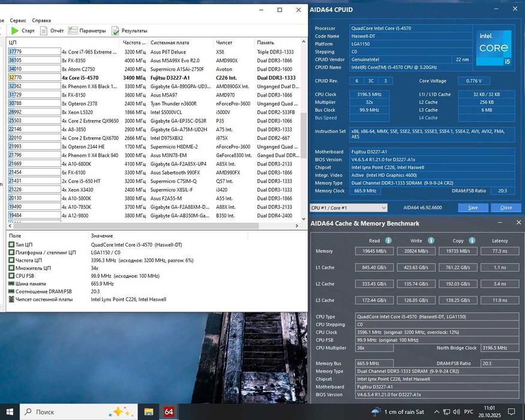Open the РУС language indicator
Screen dimensions: 525x420
click(x=469, y=412)
